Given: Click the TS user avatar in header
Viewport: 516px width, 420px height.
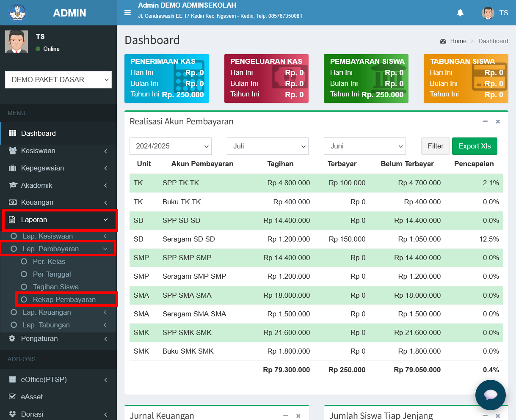Looking at the screenshot, I should tap(488, 13).
